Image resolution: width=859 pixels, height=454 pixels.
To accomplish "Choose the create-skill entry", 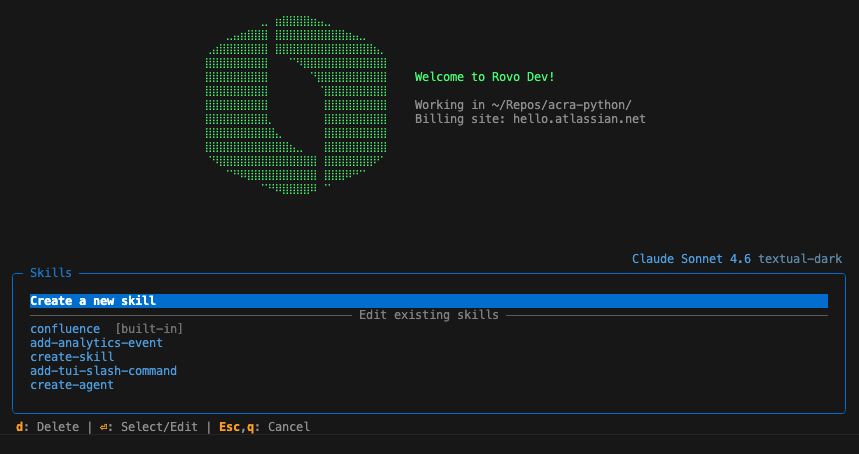I will tap(72, 357).
